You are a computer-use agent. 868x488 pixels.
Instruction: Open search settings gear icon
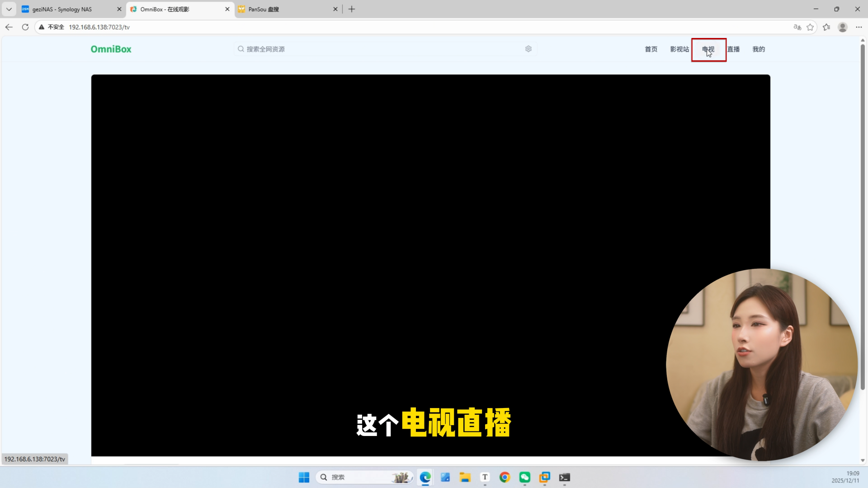528,49
